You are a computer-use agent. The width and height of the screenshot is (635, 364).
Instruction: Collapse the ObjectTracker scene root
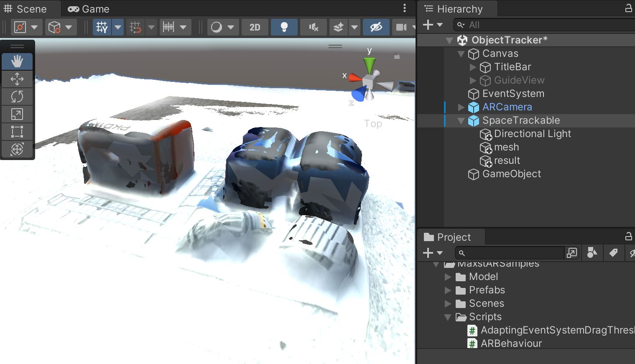click(x=449, y=41)
